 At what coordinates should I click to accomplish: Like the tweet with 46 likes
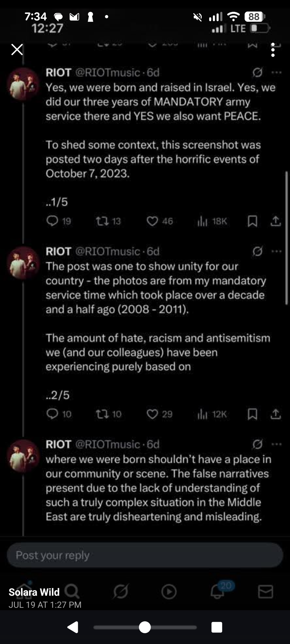pyautogui.click(x=152, y=221)
